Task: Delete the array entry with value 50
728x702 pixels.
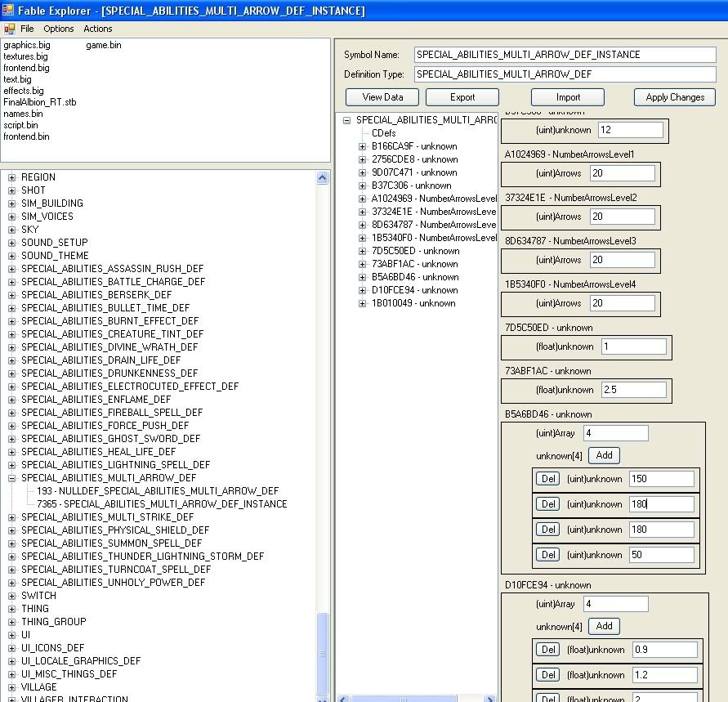Action: click(548, 555)
